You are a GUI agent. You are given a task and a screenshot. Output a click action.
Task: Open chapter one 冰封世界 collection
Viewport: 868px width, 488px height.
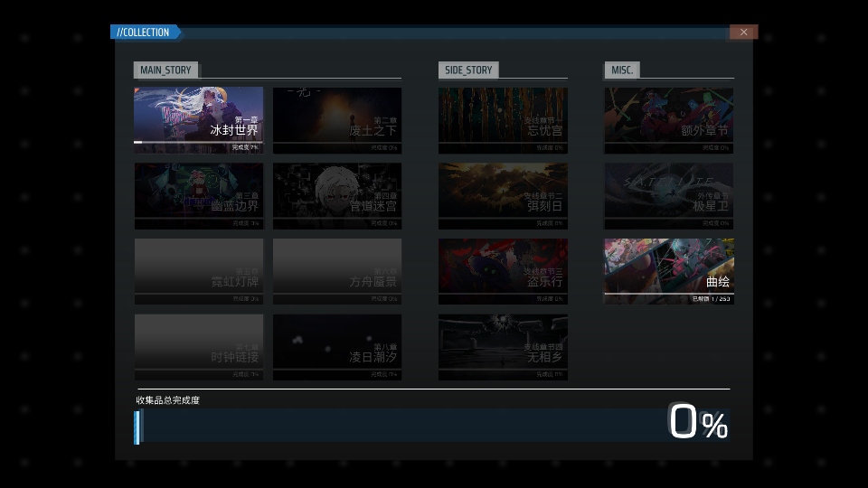(198, 119)
